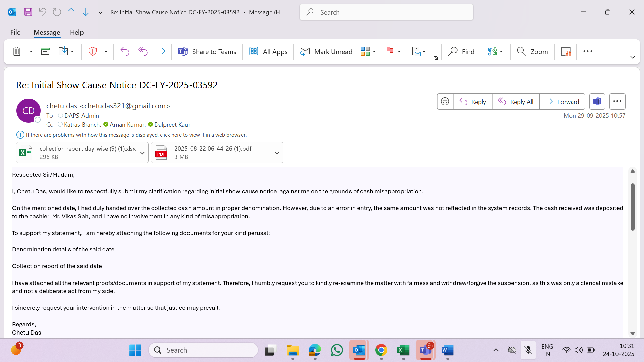Open the File menu tab
The height and width of the screenshot is (362, 644).
point(15,33)
